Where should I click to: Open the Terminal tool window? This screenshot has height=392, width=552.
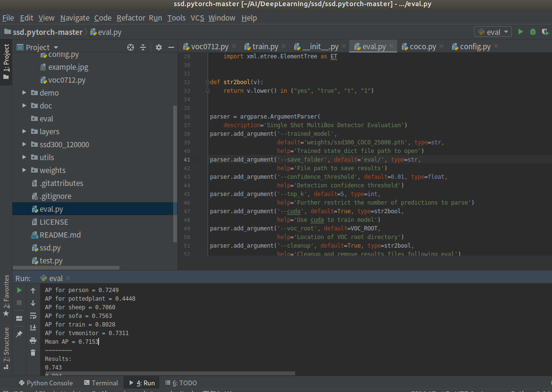pyautogui.click(x=101, y=382)
